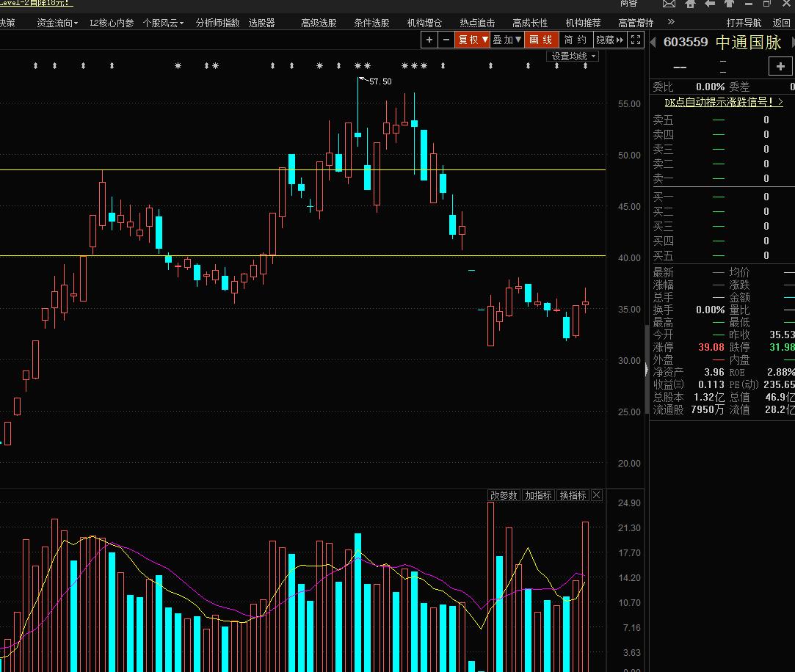Click the 57.50 high price marker
Screen dimensions: 795x672
[x=380, y=81]
